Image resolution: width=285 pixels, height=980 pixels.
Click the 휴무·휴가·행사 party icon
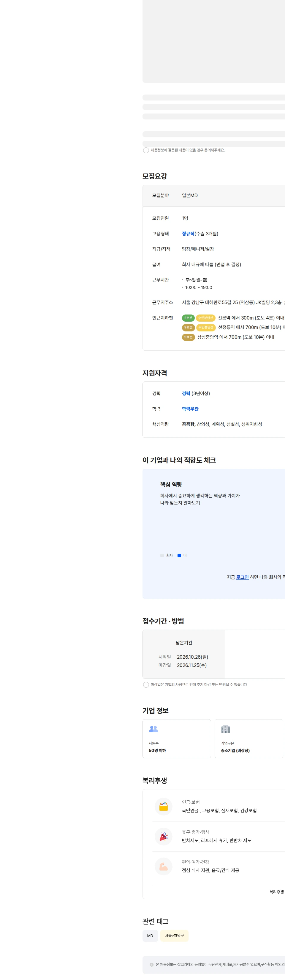tap(164, 837)
